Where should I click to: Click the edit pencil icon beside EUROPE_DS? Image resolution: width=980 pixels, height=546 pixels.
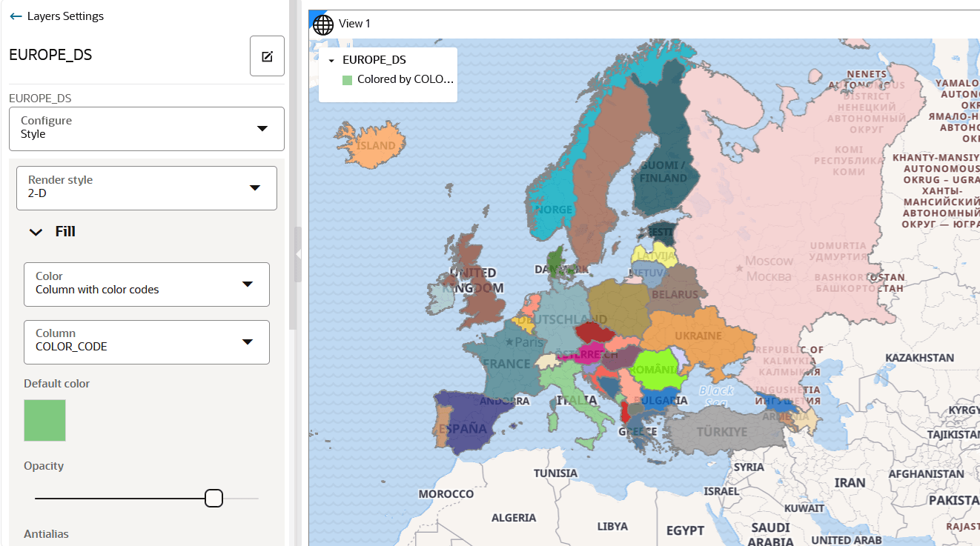click(x=267, y=55)
